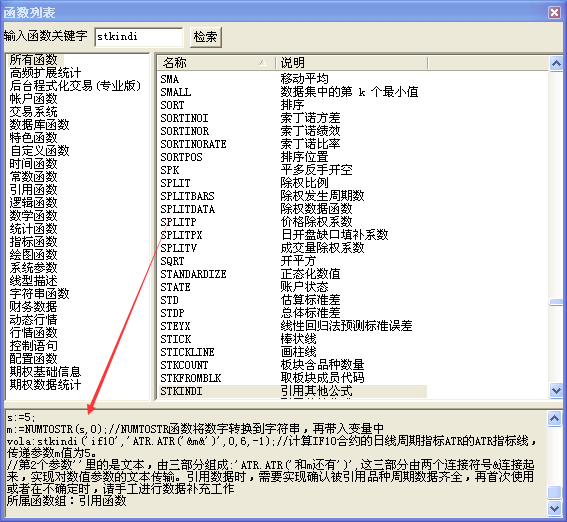The height and width of the screenshot is (522, 567).
Task: Select the SQRT function row
Action: (293, 261)
